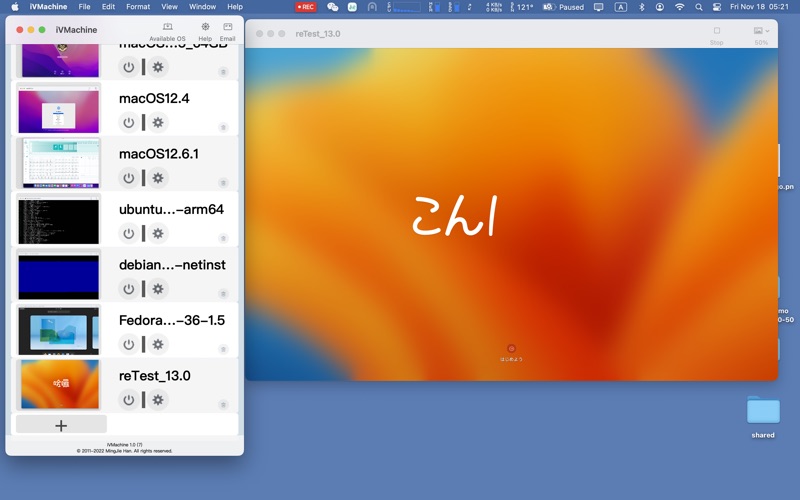Click the Fedora…-36-1.5 name label
The width and height of the screenshot is (800, 500).
coord(172,320)
